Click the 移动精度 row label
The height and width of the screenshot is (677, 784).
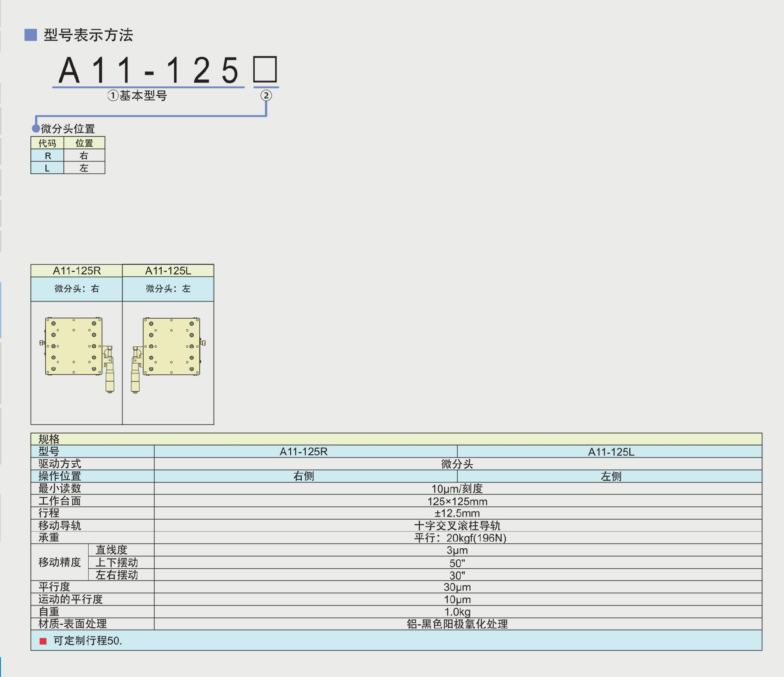click(60, 562)
